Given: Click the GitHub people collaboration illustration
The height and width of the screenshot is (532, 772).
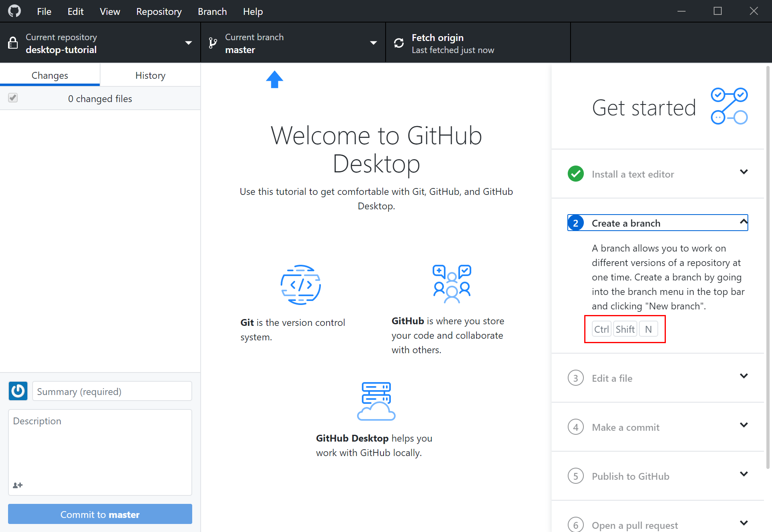Looking at the screenshot, I should click(452, 284).
